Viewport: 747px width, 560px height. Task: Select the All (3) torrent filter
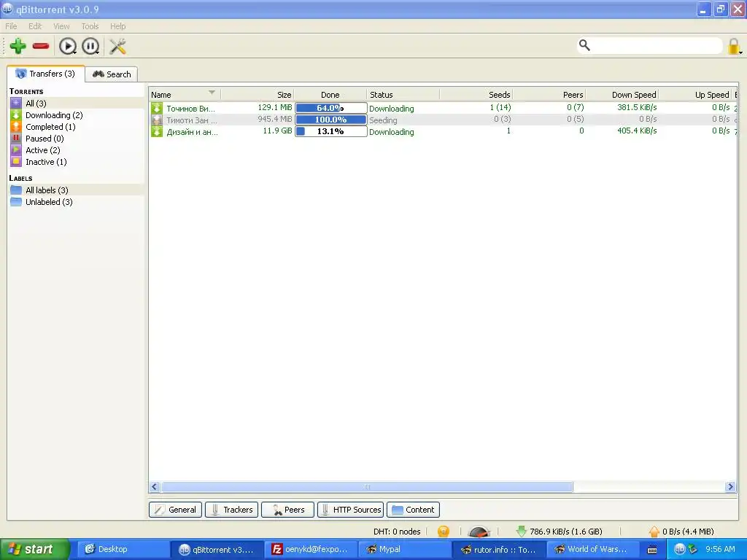coord(76,104)
